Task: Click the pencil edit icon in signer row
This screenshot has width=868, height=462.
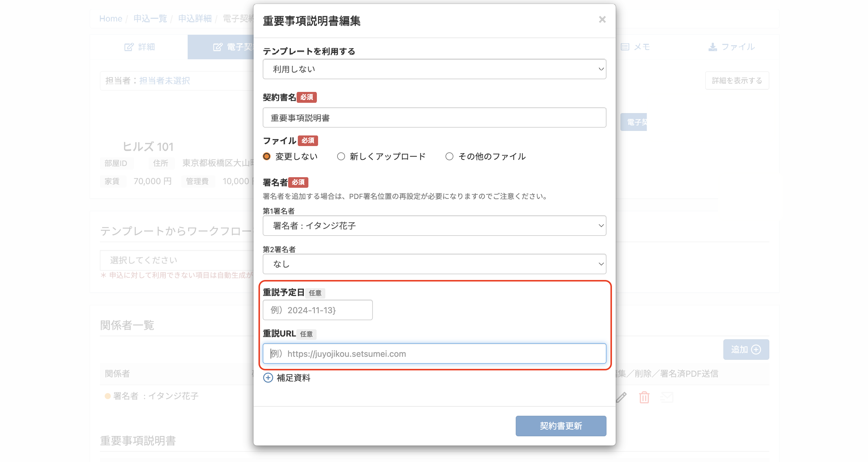Action: [x=621, y=397]
